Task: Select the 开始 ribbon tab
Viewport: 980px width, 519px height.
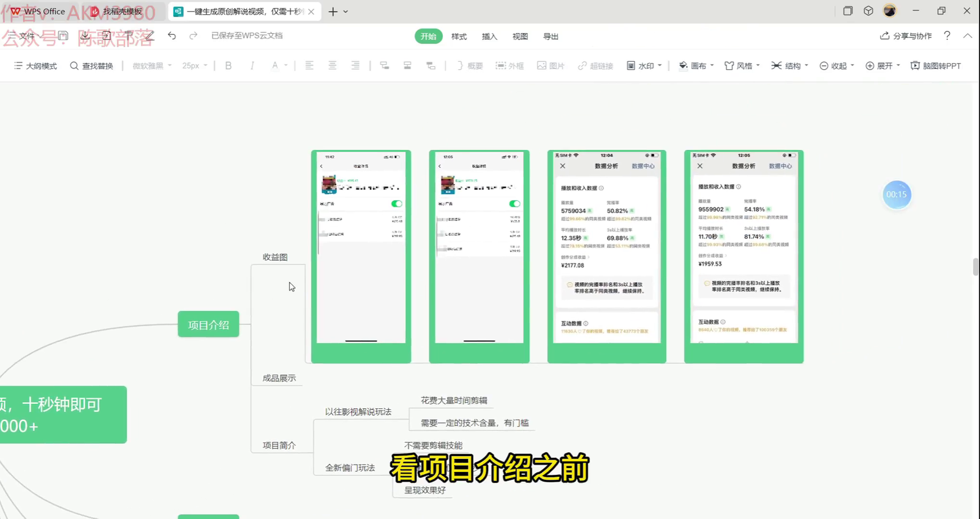Action: click(428, 36)
